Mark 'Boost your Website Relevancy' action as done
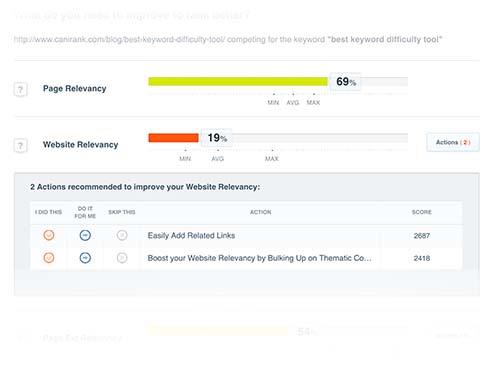The height and width of the screenshot is (367, 494). [x=49, y=258]
